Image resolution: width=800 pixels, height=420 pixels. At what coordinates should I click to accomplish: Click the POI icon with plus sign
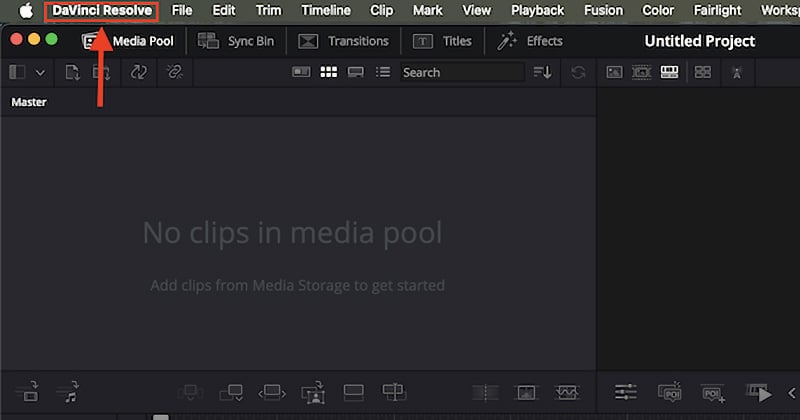click(x=713, y=393)
